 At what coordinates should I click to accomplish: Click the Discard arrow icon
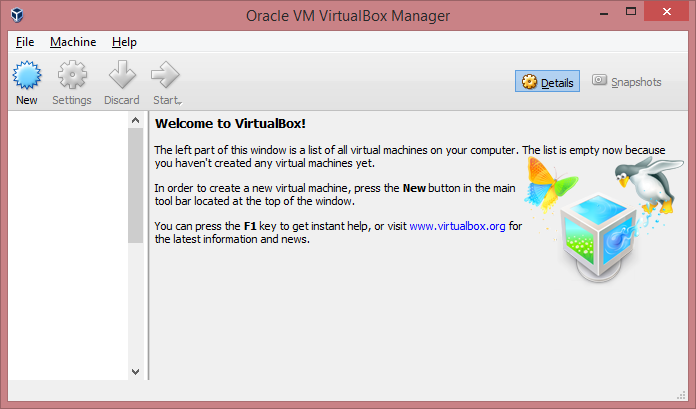click(122, 75)
